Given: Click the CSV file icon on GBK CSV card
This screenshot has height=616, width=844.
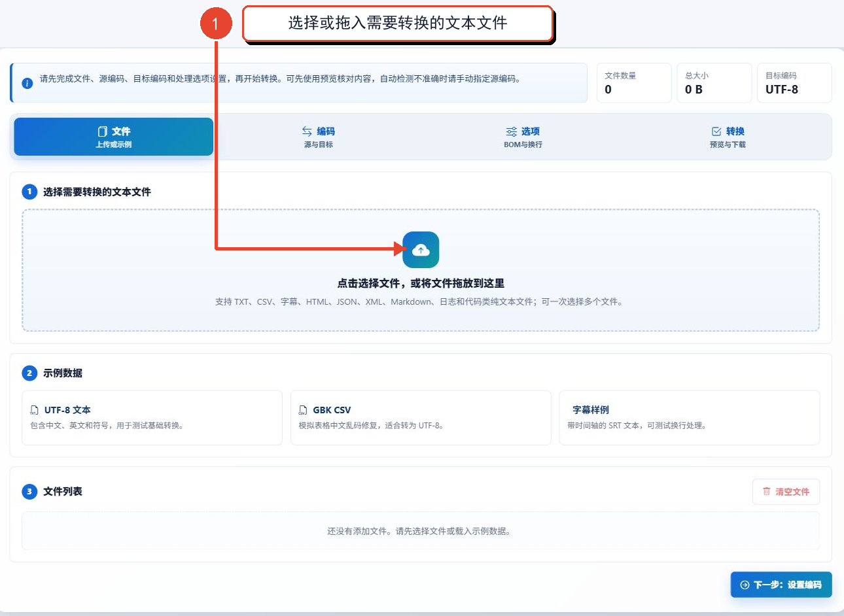Looking at the screenshot, I should 303,410.
